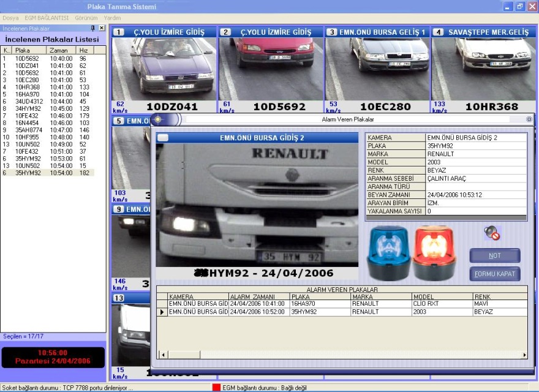Click the BEYAN ZAMANI value 24/04/2006 10:53:12
The image size is (539, 392).
476,195
